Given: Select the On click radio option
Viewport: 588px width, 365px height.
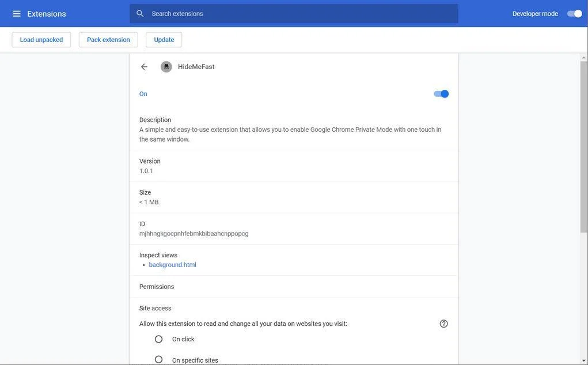Looking at the screenshot, I should [158, 339].
